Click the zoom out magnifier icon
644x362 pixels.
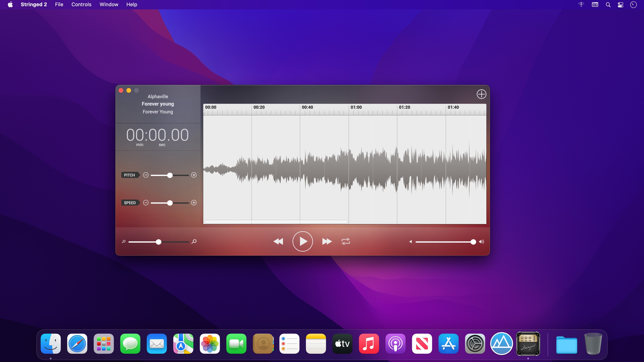click(x=123, y=242)
